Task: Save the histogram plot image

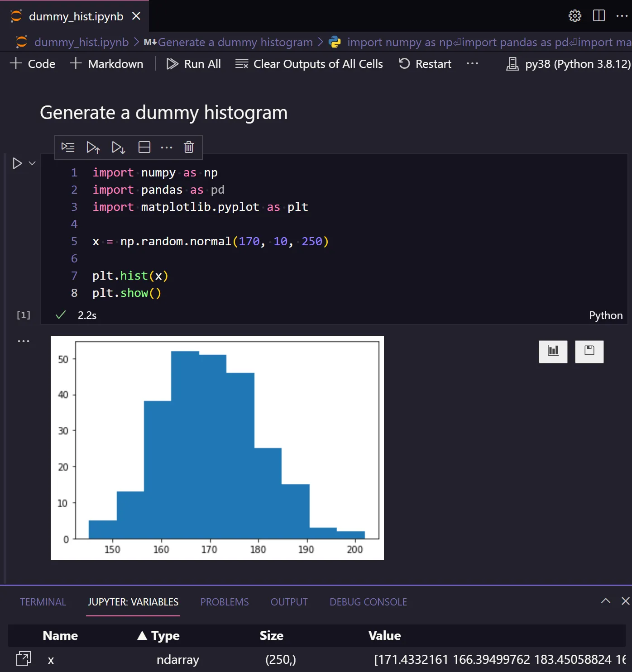Action: [589, 352]
